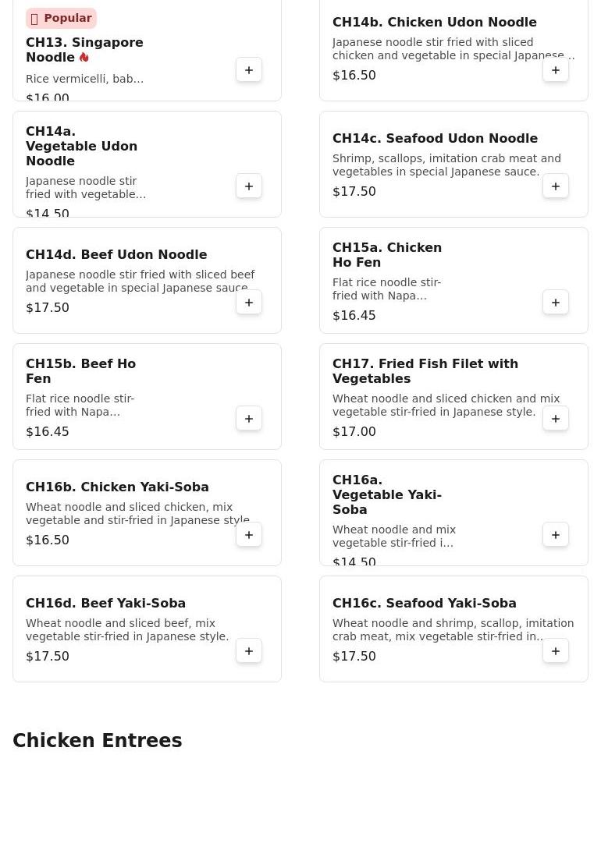Image resolution: width=601 pixels, height=868 pixels.
Task: Add CH14a Vegetable Udon Noodle
Action: pos(249,186)
